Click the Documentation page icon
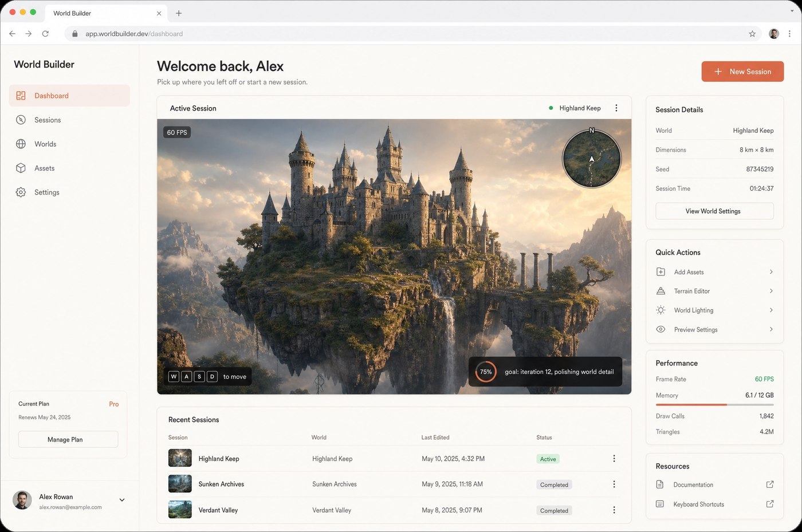 pos(660,484)
